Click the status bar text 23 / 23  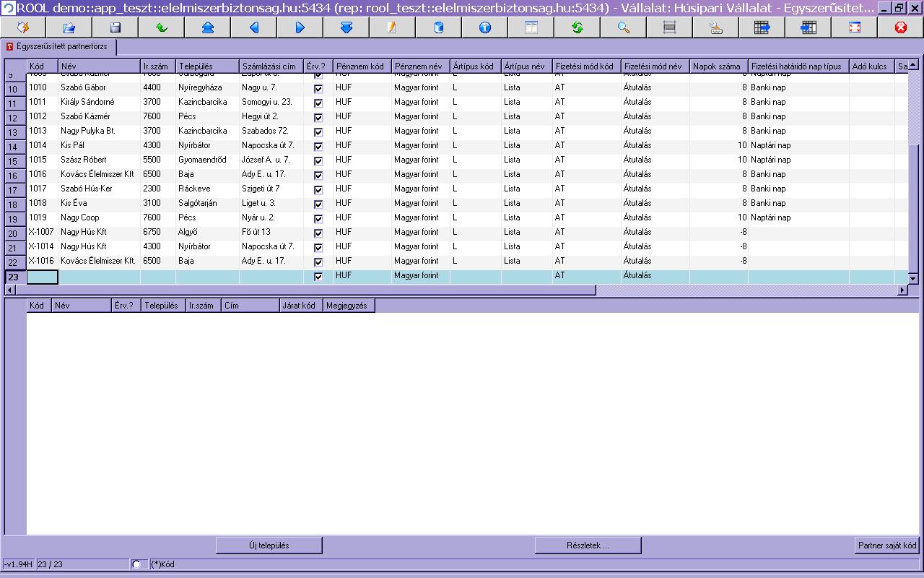click(51, 564)
